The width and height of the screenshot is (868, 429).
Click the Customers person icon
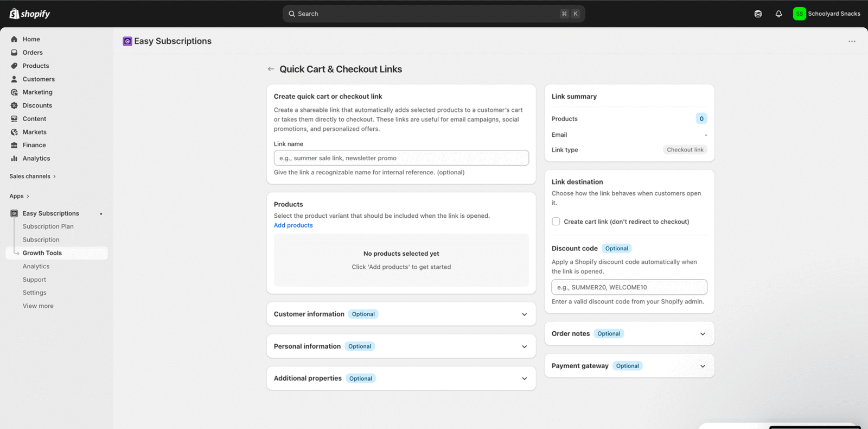click(x=14, y=79)
